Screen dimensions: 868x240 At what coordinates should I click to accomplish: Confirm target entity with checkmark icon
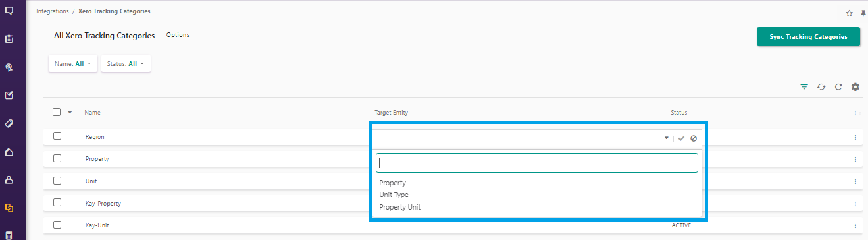click(682, 138)
